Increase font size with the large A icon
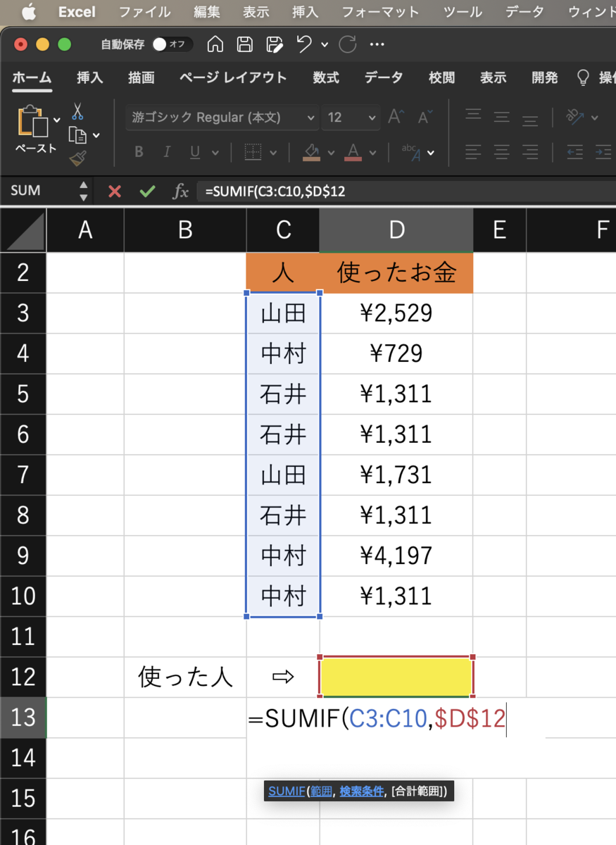616x845 pixels. click(x=396, y=117)
